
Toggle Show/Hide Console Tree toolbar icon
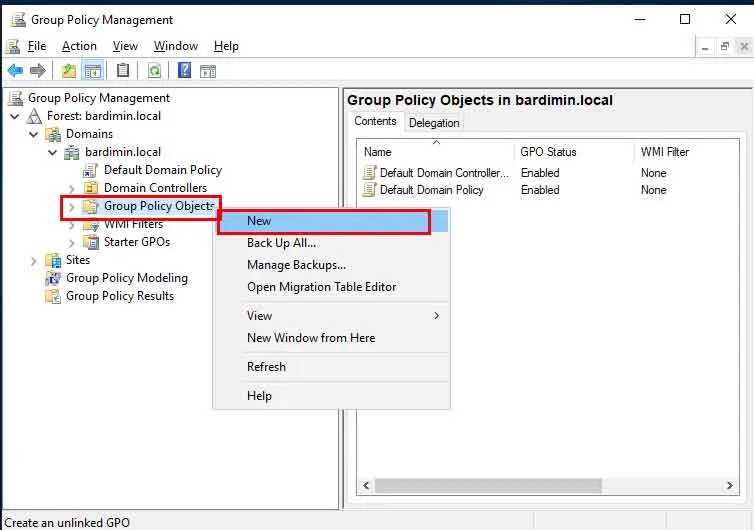(x=93, y=71)
